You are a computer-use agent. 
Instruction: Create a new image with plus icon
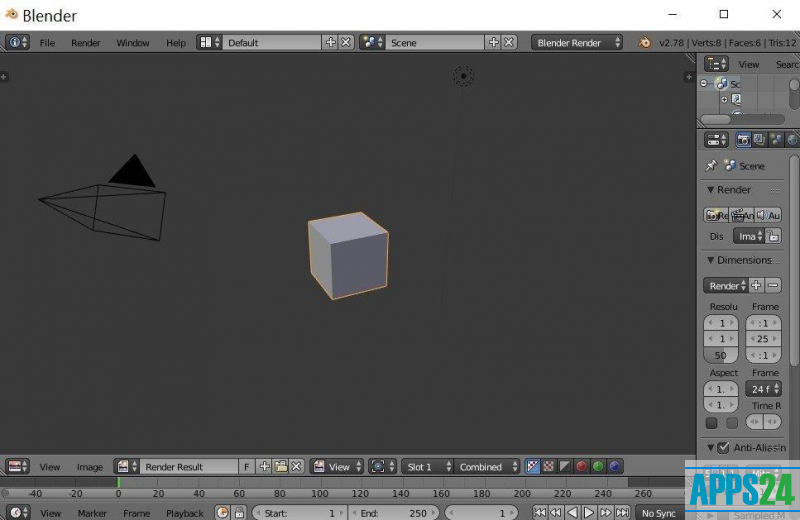pos(264,466)
